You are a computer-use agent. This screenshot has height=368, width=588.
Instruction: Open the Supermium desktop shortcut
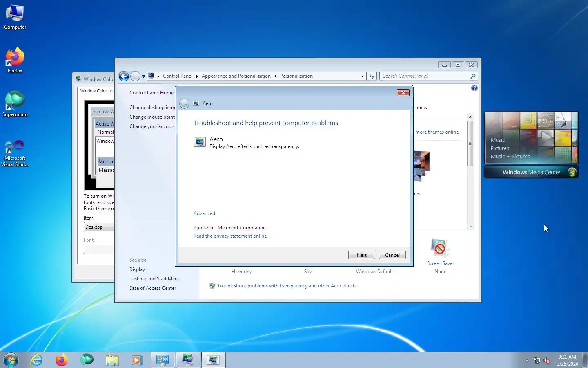click(x=15, y=104)
